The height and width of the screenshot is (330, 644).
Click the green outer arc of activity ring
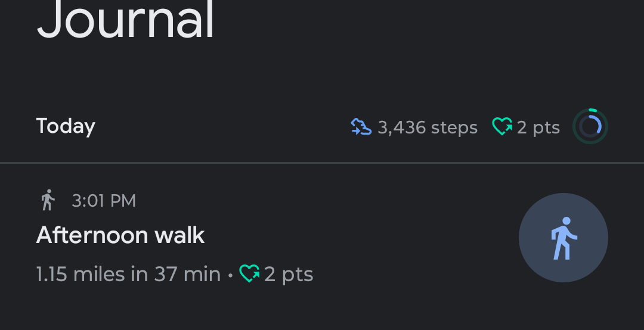pos(593,110)
